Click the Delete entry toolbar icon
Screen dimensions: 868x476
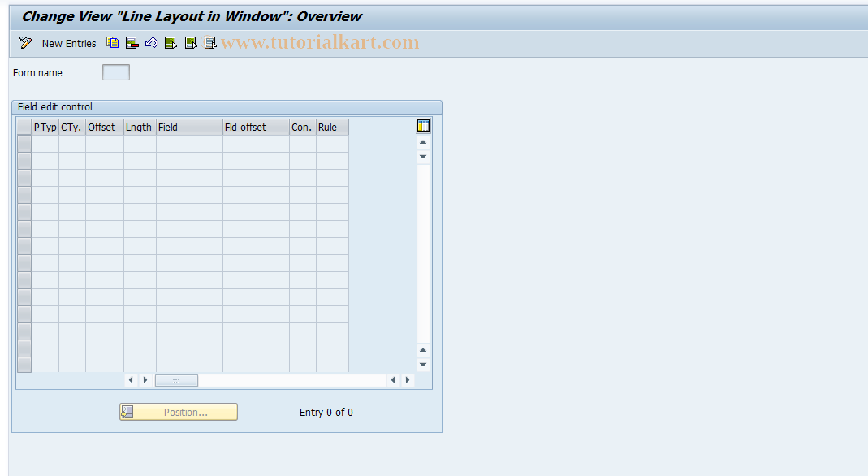(x=132, y=42)
